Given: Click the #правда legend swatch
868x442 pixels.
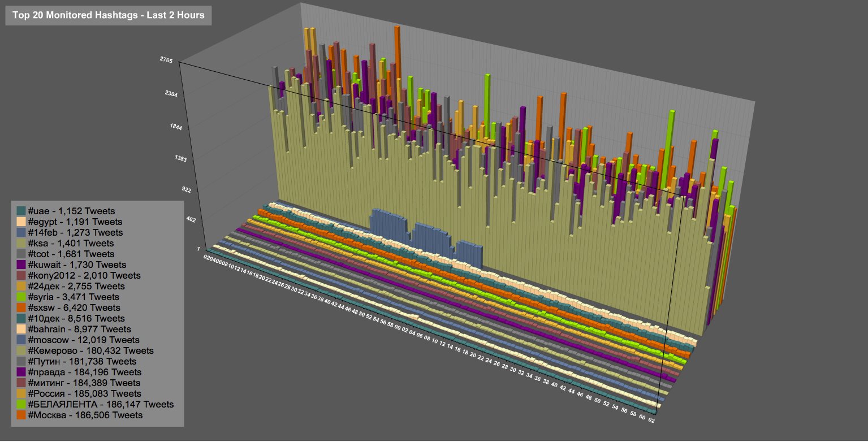Looking at the screenshot, I should (x=21, y=372).
